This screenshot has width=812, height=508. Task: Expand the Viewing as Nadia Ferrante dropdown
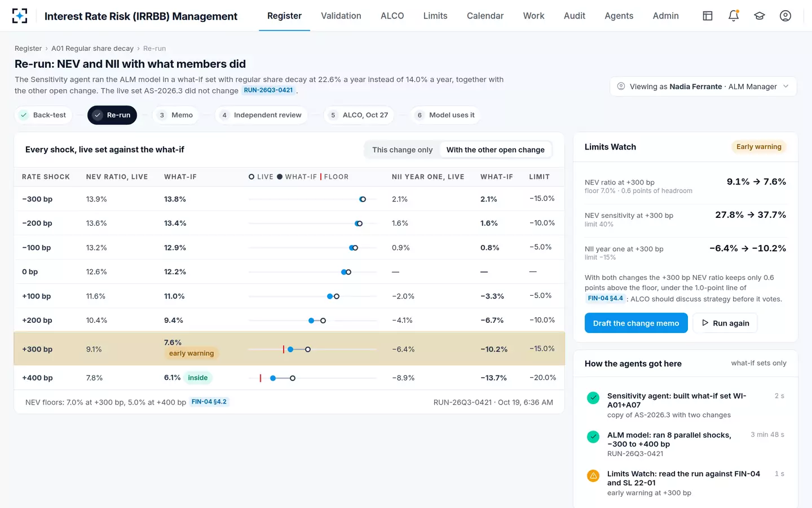(x=703, y=86)
